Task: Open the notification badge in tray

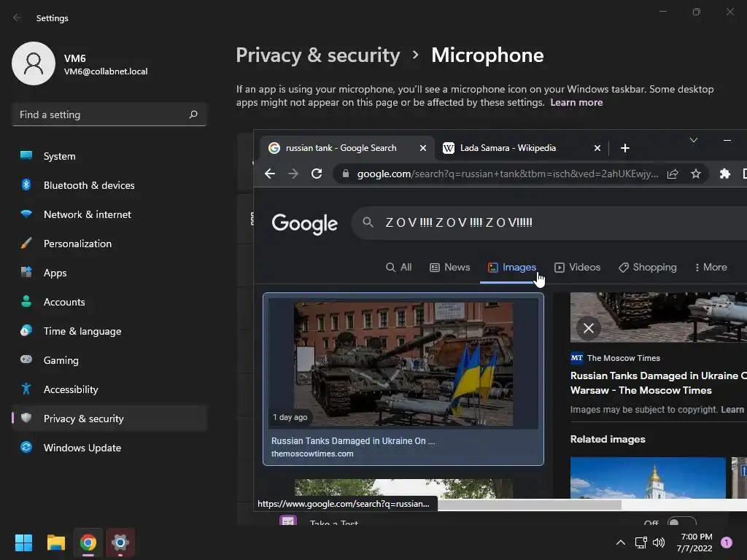Action: click(x=727, y=542)
